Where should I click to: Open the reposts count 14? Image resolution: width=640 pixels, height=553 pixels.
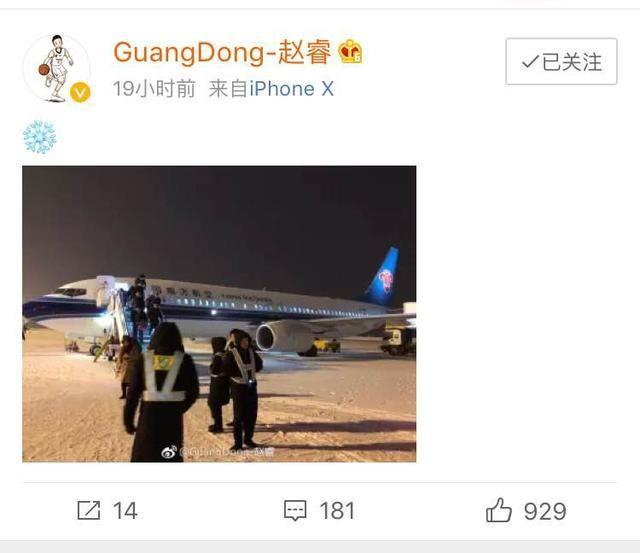coord(125,511)
